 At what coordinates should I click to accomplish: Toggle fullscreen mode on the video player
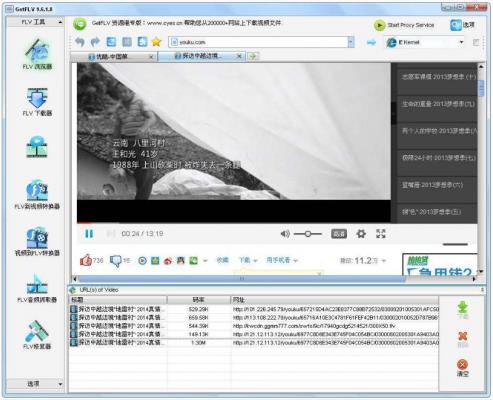click(x=380, y=234)
